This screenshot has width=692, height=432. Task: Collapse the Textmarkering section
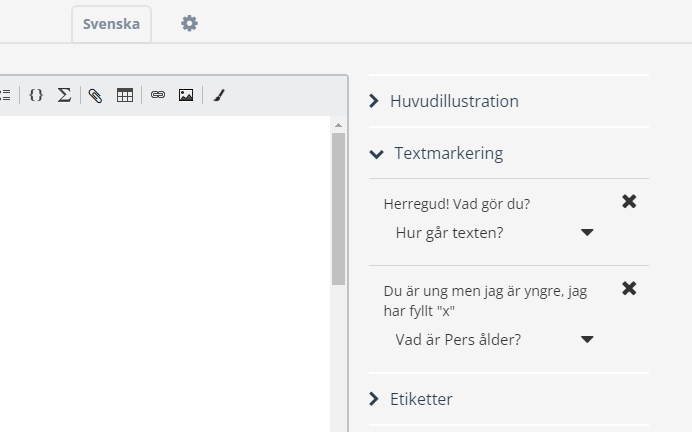(x=509, y=153)
